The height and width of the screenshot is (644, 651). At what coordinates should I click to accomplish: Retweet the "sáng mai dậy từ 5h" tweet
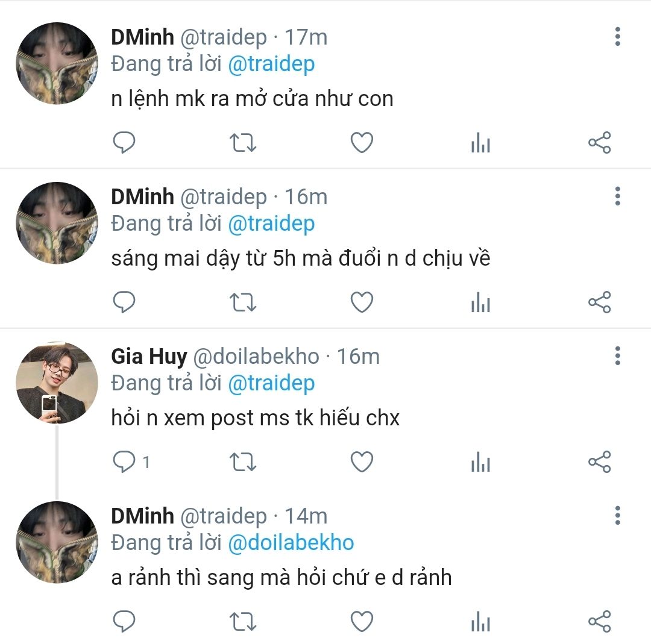[244, 302]
